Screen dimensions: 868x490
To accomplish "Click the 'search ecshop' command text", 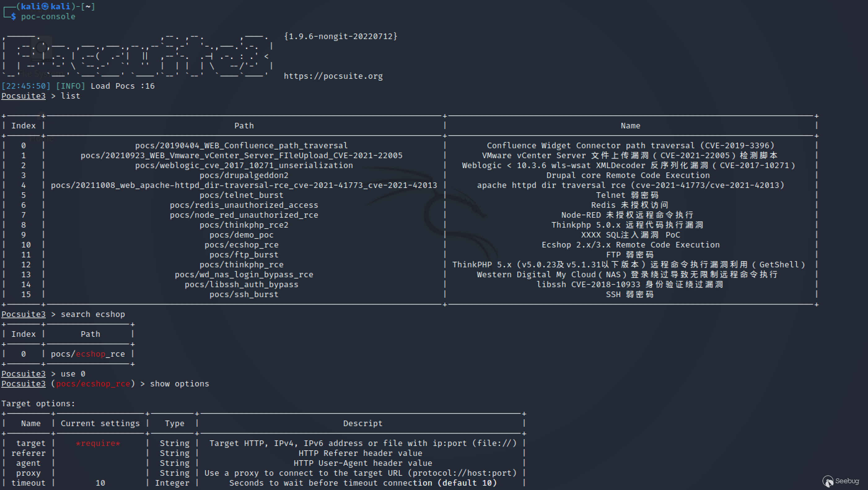I will [x=93, y=314].
